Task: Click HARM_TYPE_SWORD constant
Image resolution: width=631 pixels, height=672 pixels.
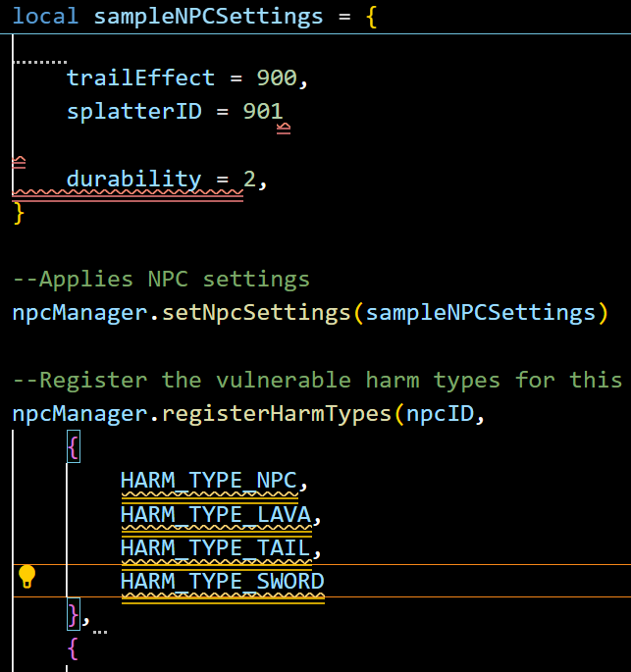Action: (x=223, y=582)
